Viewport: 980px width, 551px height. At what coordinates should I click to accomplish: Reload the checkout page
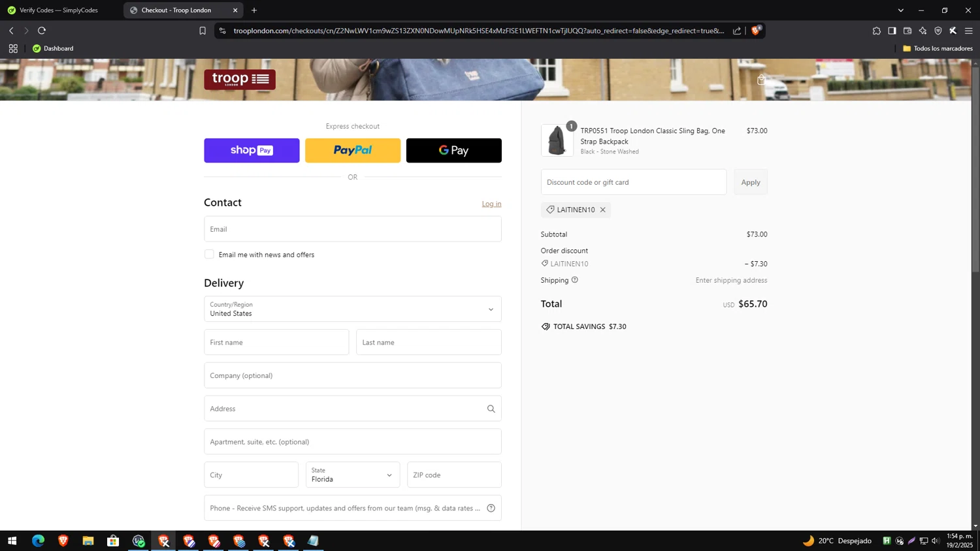pos(42,31)
